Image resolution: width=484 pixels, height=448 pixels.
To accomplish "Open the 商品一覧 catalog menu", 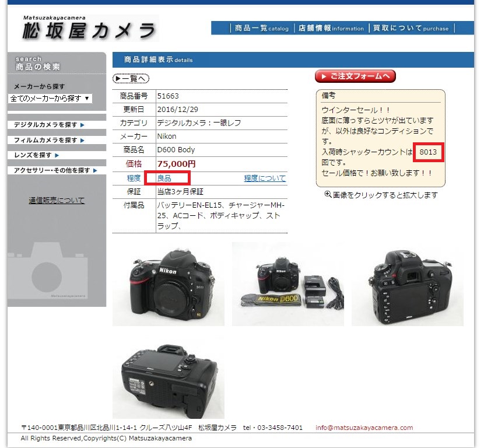I will [261, 28].
